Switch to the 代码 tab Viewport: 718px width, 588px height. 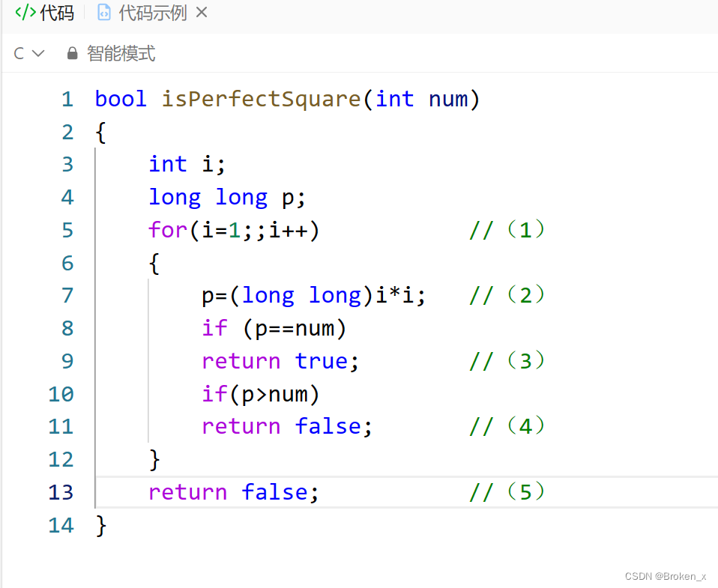pyautogui.click(x=52, y=12)
